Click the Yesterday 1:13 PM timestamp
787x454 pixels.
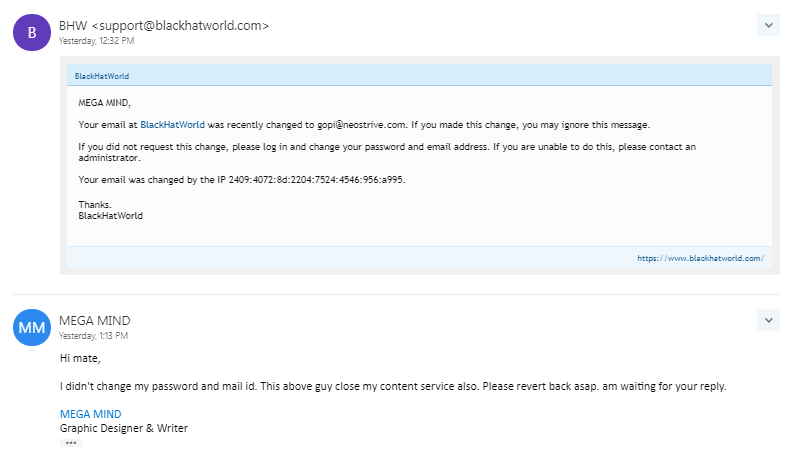coord(93,336)
